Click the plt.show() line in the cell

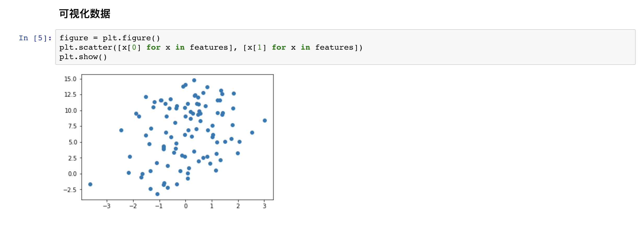(x=83, y=57)
